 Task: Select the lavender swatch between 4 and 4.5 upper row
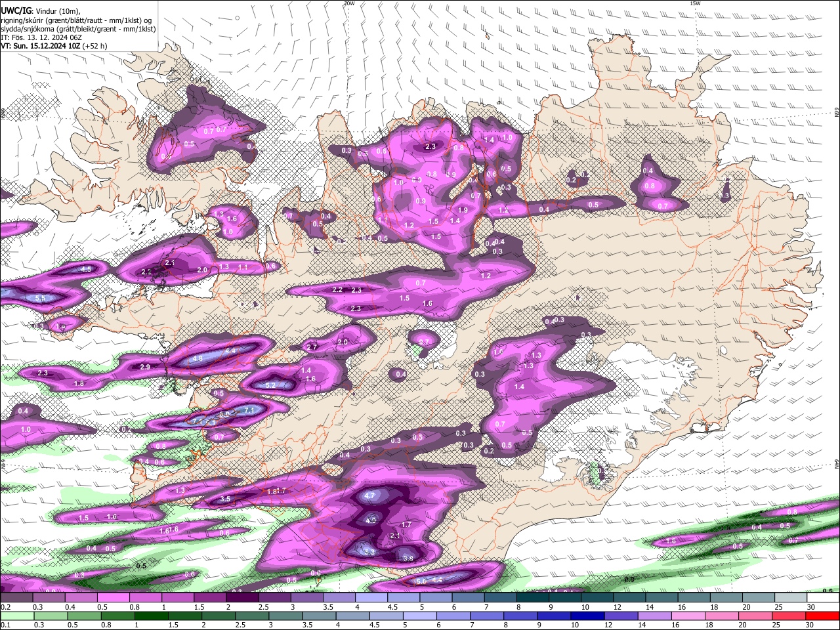(x=371, y=598)
